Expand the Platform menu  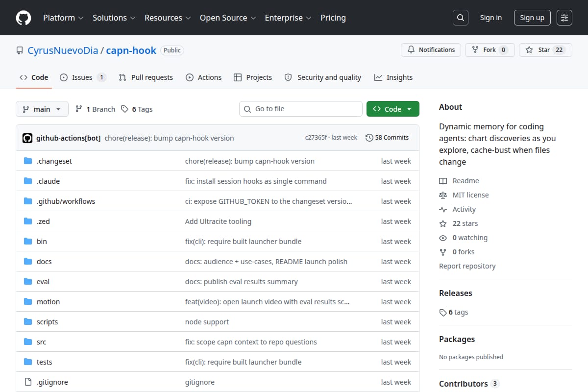tap(63, 18)
